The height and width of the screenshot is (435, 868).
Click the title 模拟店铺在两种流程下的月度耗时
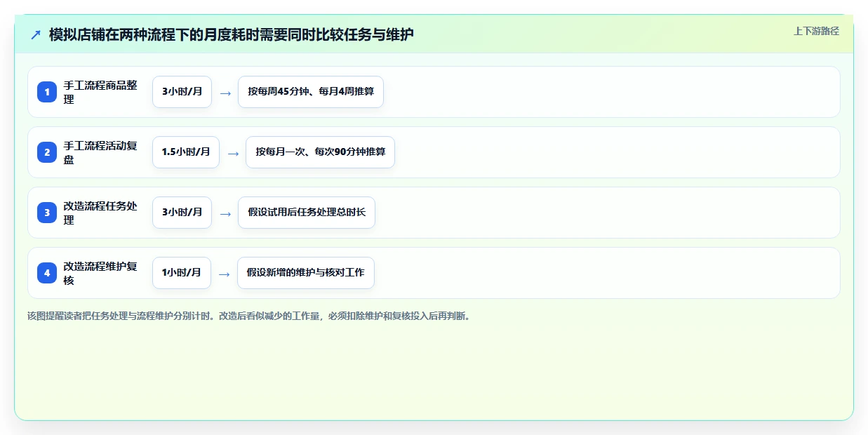pos(231,34)
